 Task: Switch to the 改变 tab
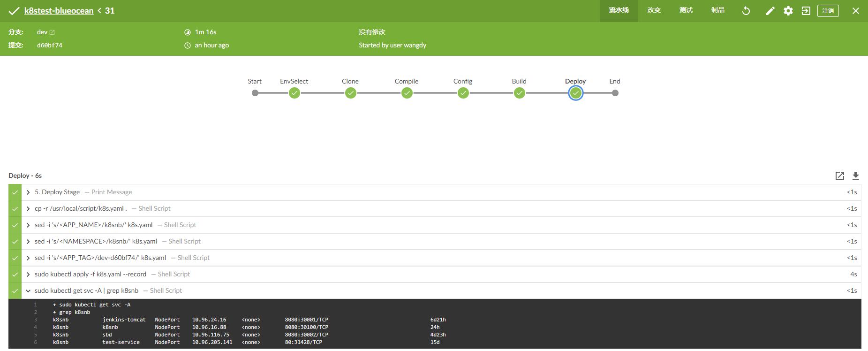(654, 10)
